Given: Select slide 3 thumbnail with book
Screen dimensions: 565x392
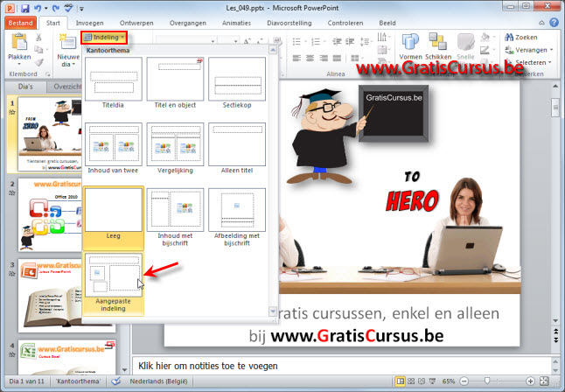Looking at the screenshot, I should pos(50,295).
